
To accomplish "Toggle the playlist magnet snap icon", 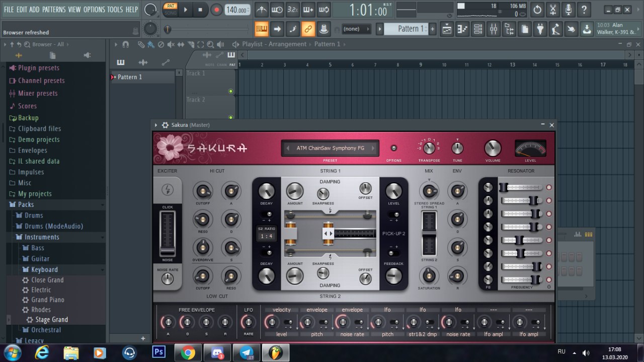I will click(125, 44).
